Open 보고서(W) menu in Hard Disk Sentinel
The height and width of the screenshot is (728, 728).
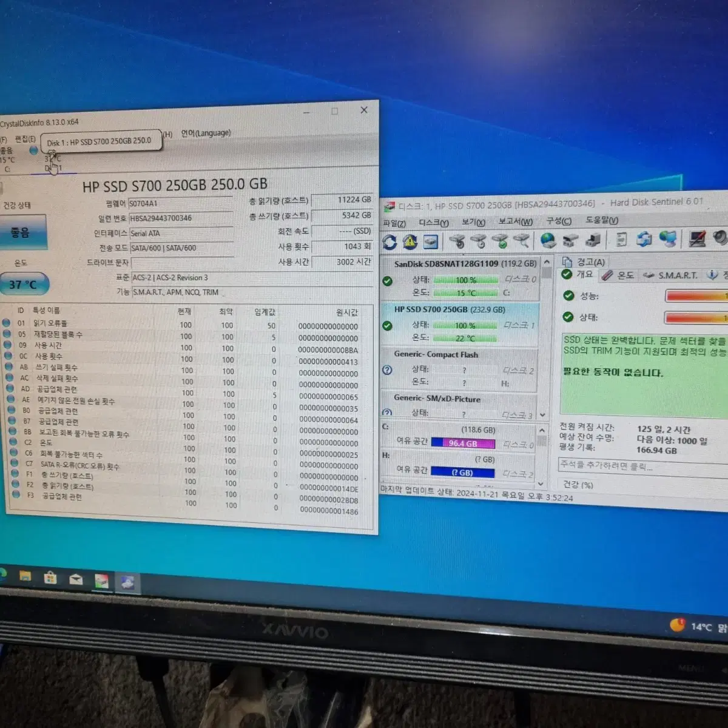tap(516, 221)
